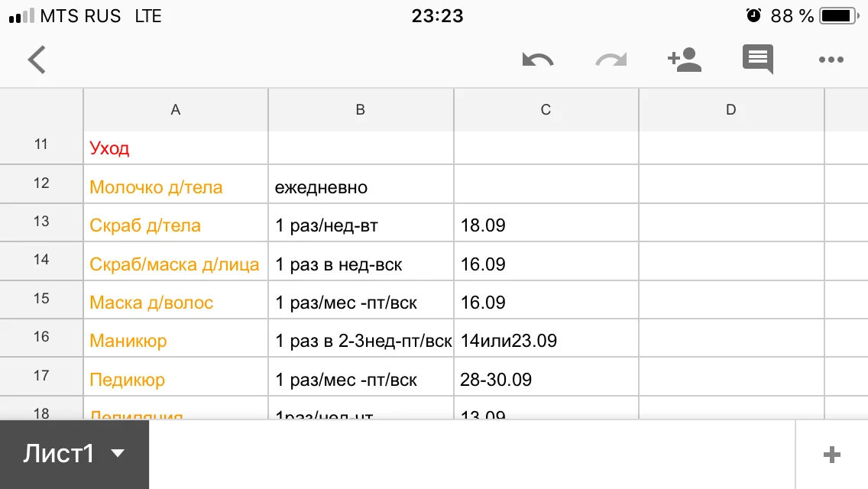This screenshot has width=868, height=489.
Task: Tap the back arrow icon
Action: 37,60
